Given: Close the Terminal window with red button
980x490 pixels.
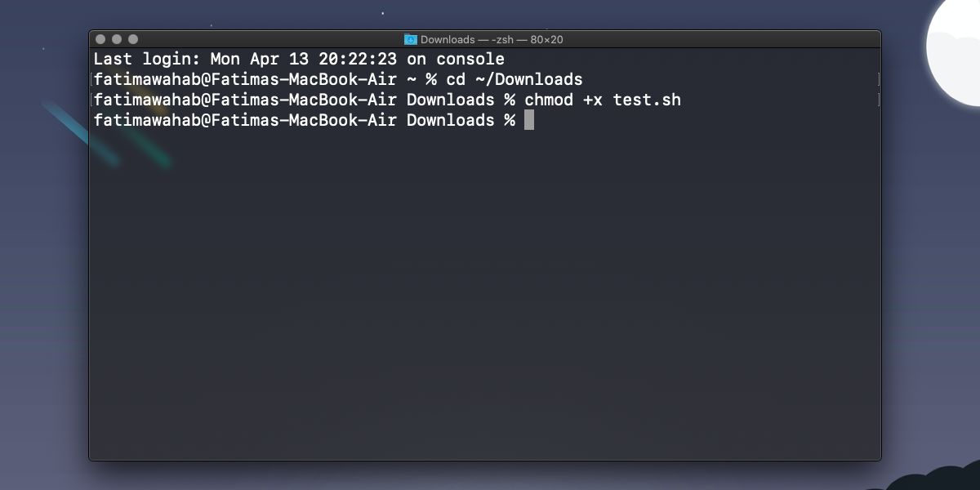Looking at the screenshot, I should point(100,39).
